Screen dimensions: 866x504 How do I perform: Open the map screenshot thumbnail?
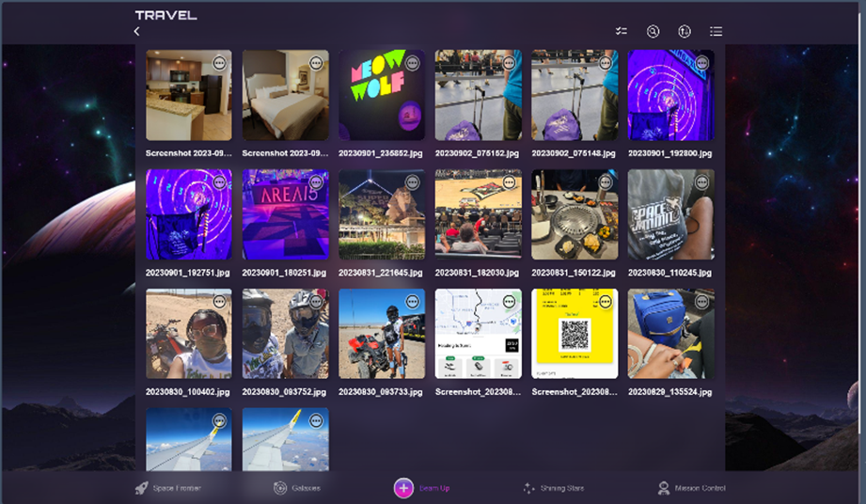[x=478, y=335]
